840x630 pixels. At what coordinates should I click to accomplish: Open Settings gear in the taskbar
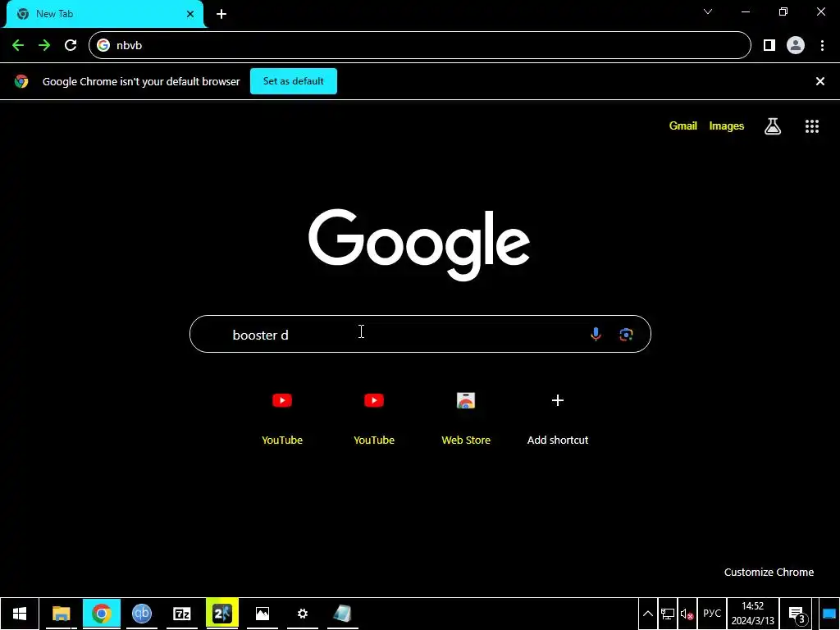pos(303,614)
